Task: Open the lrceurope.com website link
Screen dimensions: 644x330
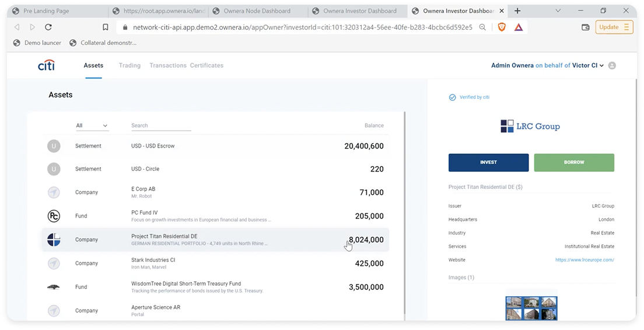Action: 584,260
